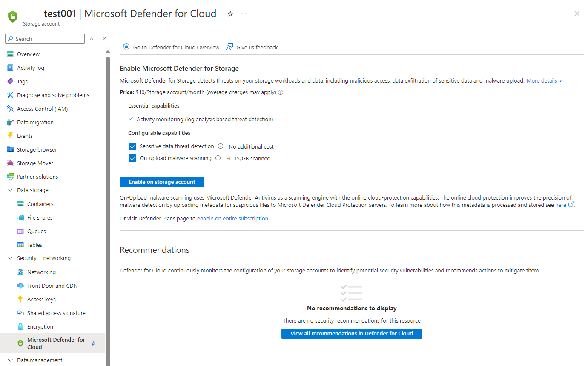Close the Defender for Cloud pane
588x366 pixels.
tap(577, 14)
